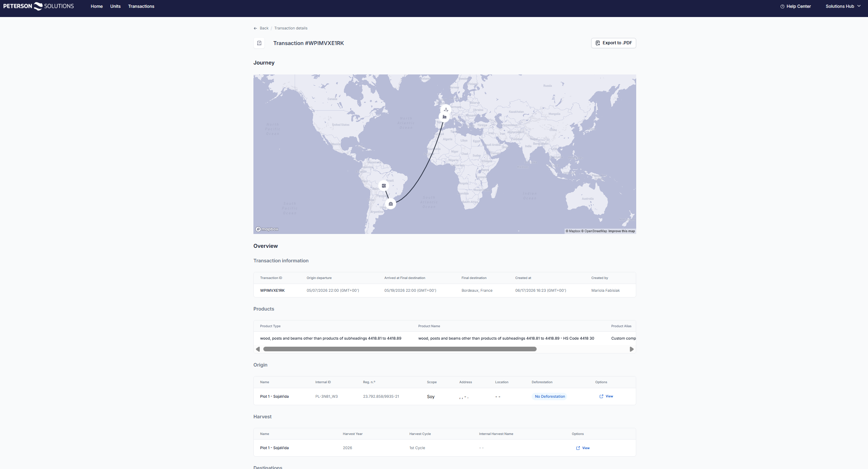Open the Home menu item
The width and height of the screenshot is (868, 469).
tap(96, 6)
